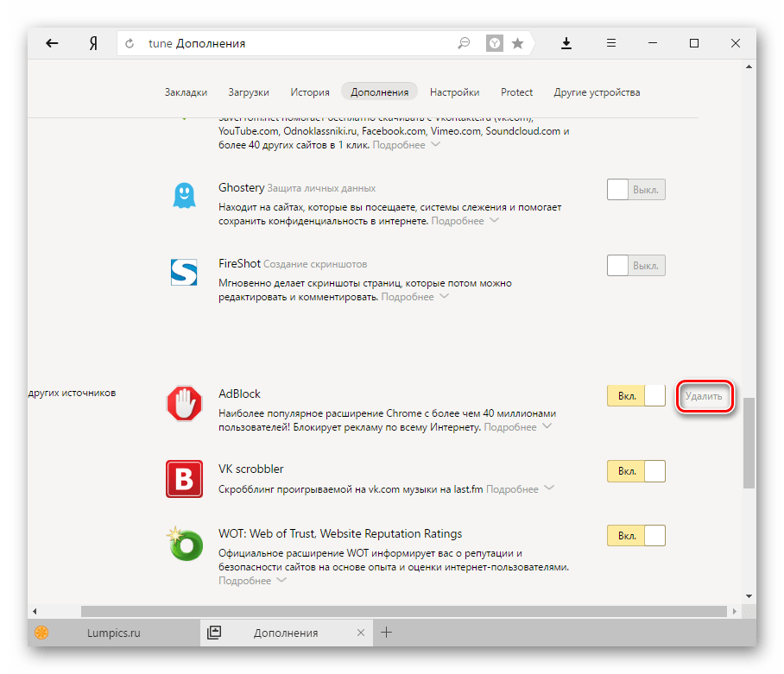
Task: Open the Настройки tab
Action: (x=454, y=92)
